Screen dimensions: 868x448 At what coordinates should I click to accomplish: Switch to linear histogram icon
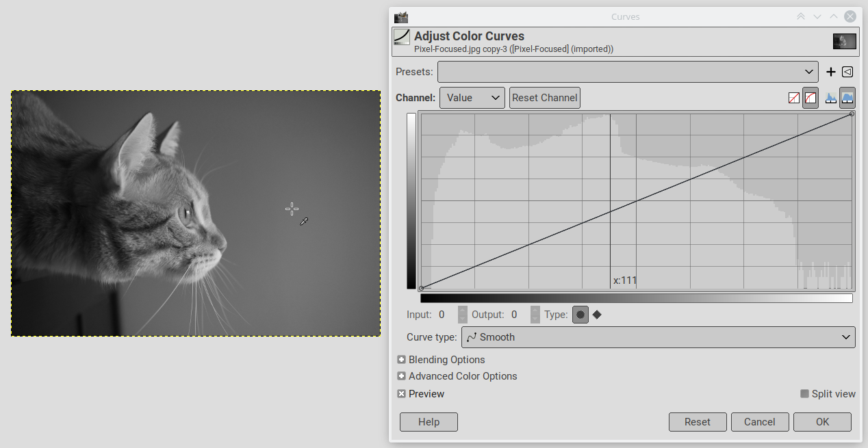coord(831,98)
